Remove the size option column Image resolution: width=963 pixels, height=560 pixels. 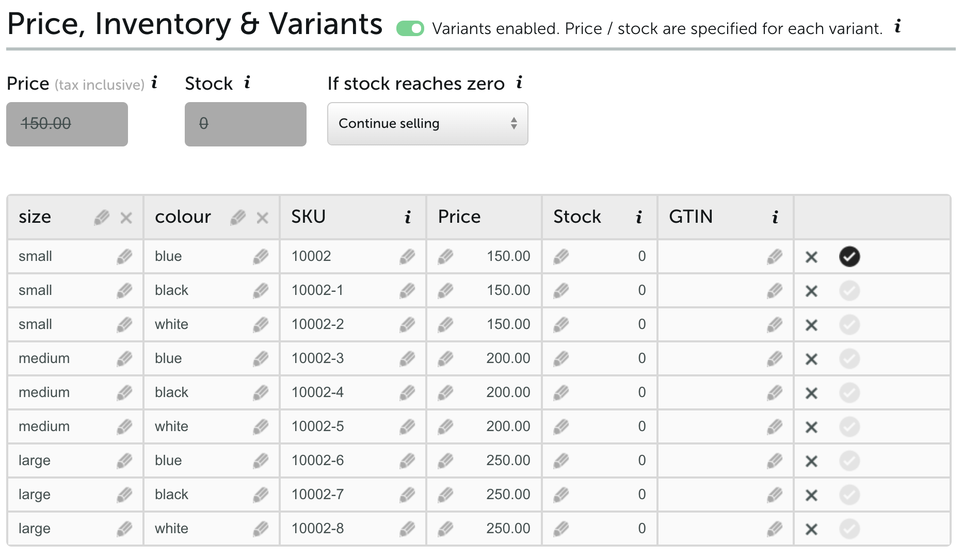click(x=126, y=218)
